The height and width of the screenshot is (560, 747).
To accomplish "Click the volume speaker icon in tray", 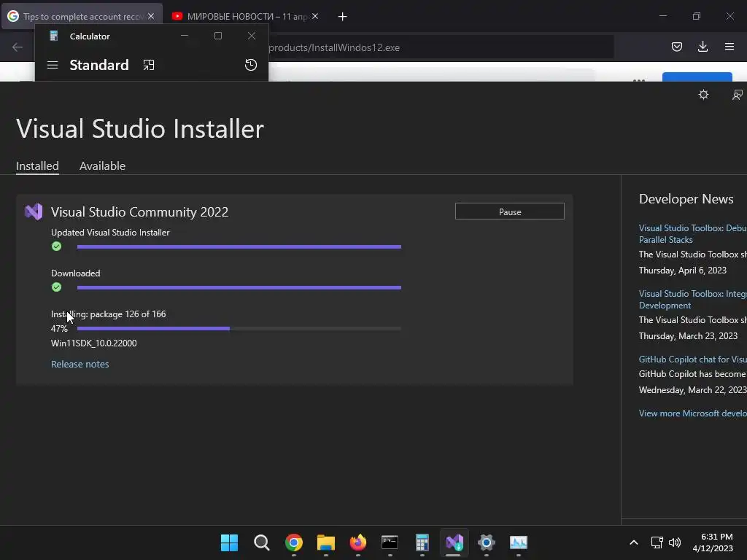I will 675,542.
